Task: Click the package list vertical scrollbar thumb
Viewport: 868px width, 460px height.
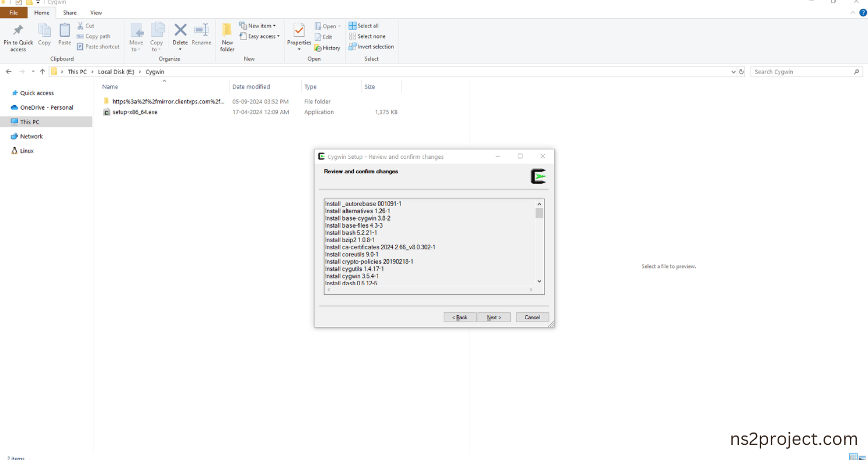Action: pos(539,213)
